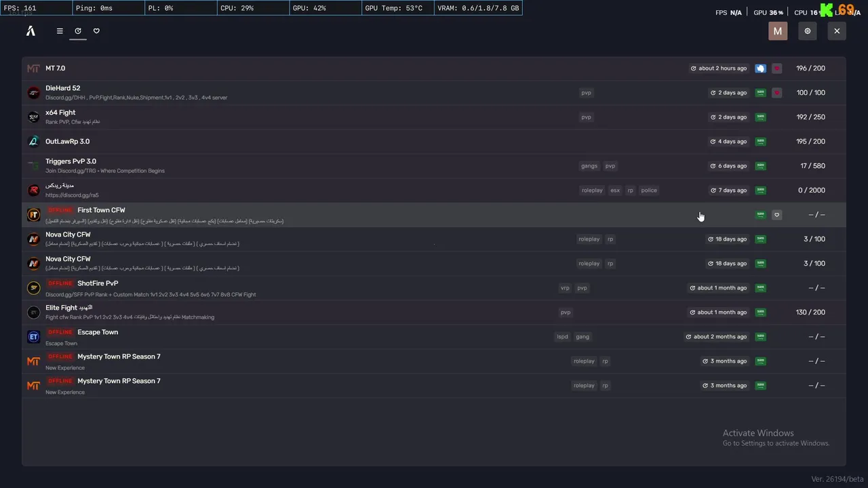Viewport: 868px width, 488px height.
Task: Click the pvp tag on DieHard 52
Action: point(587,93)
